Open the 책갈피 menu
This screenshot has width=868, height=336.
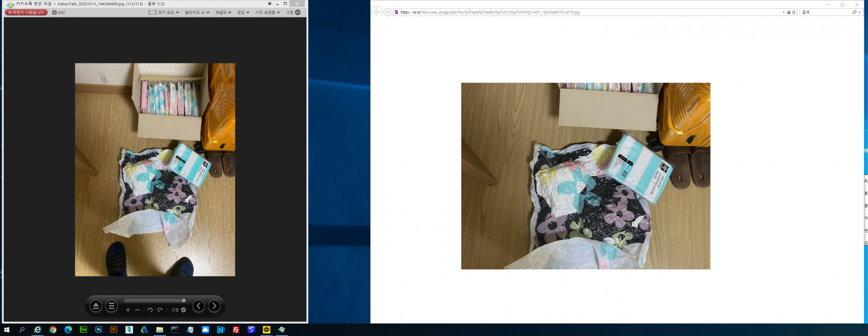point(223,12)
